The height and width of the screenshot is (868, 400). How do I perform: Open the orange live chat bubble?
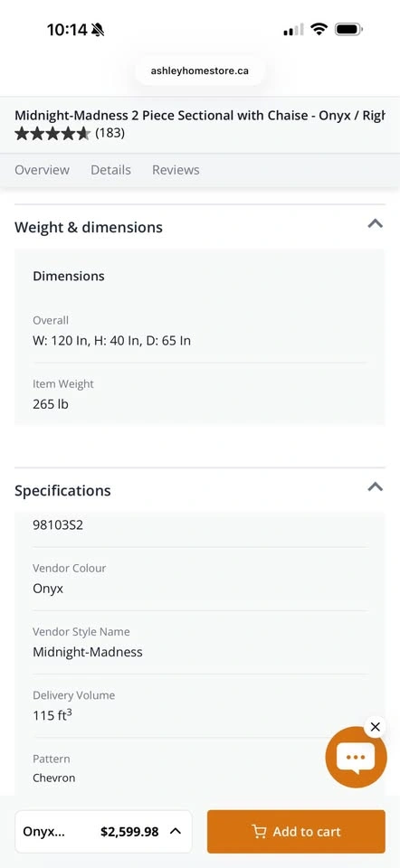click(x=356, y=757)
